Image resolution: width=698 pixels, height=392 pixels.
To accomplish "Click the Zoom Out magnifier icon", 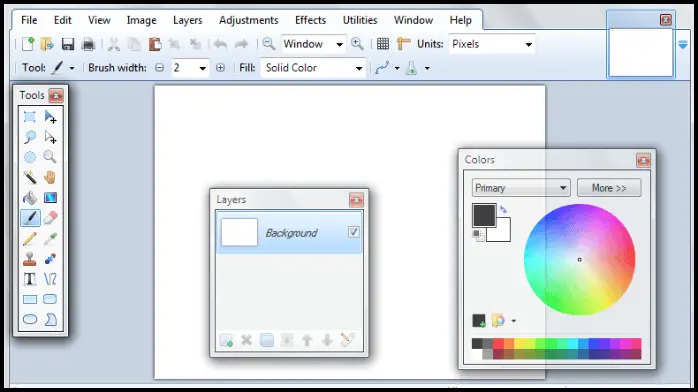I will pos(268,44).
